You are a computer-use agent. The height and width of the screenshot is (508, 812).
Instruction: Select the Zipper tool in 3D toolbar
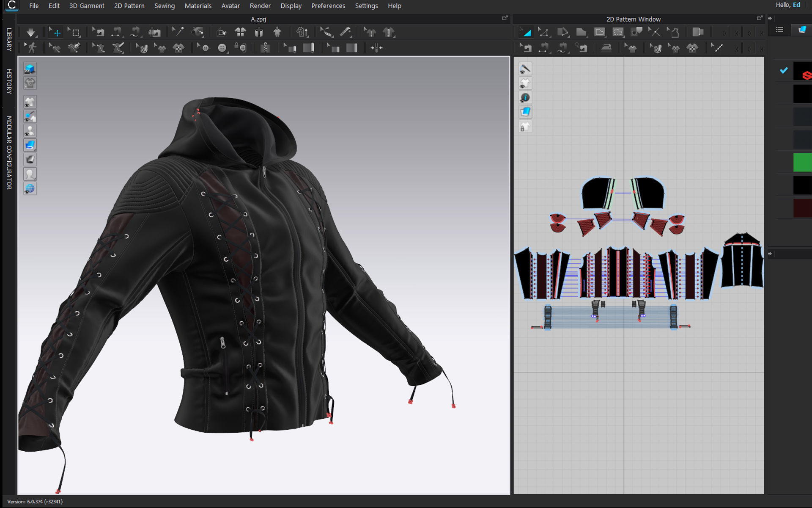tap(265, 48)
